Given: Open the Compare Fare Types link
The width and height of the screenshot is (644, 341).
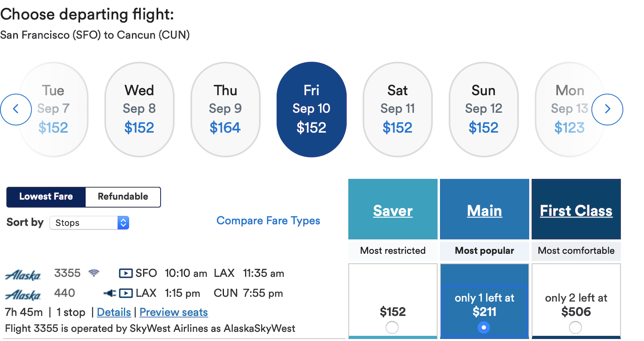Looking at the screenshot, I should point(268,221).
